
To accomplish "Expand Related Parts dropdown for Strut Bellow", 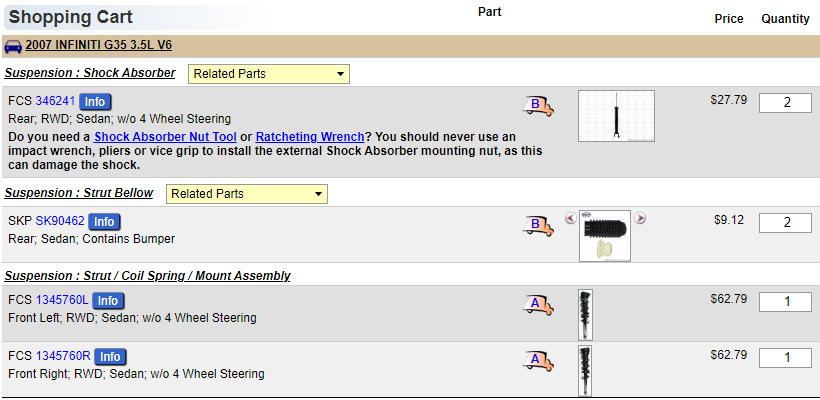I will pos(247,194).
